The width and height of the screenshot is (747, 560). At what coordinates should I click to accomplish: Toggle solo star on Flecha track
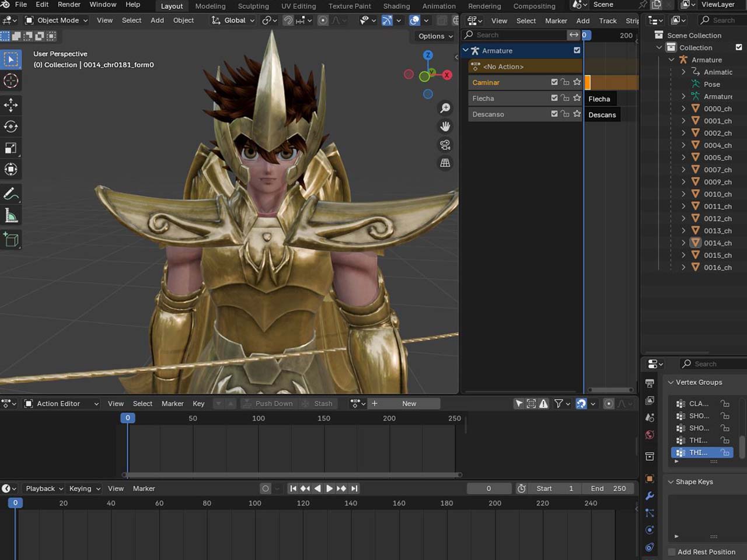coord(577,98)
